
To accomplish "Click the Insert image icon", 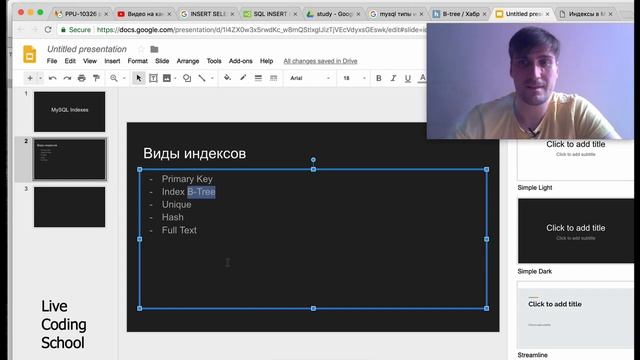I will coord(167,78).
